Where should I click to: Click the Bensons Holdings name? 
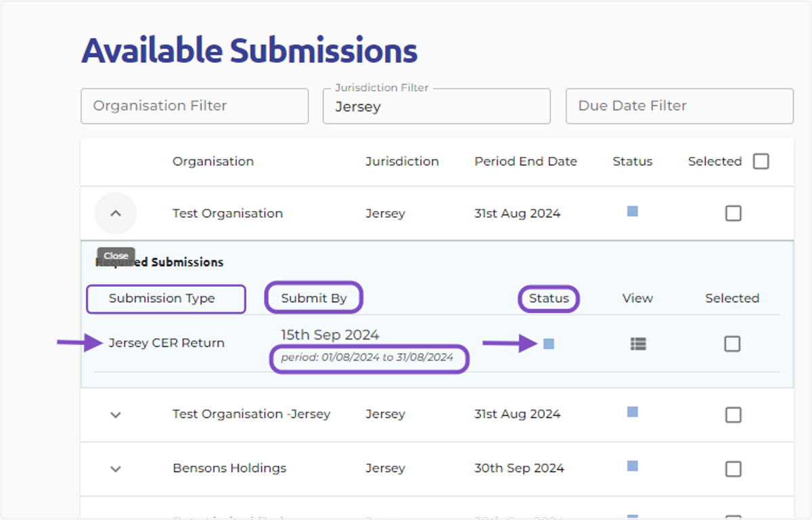coord(229,468)
